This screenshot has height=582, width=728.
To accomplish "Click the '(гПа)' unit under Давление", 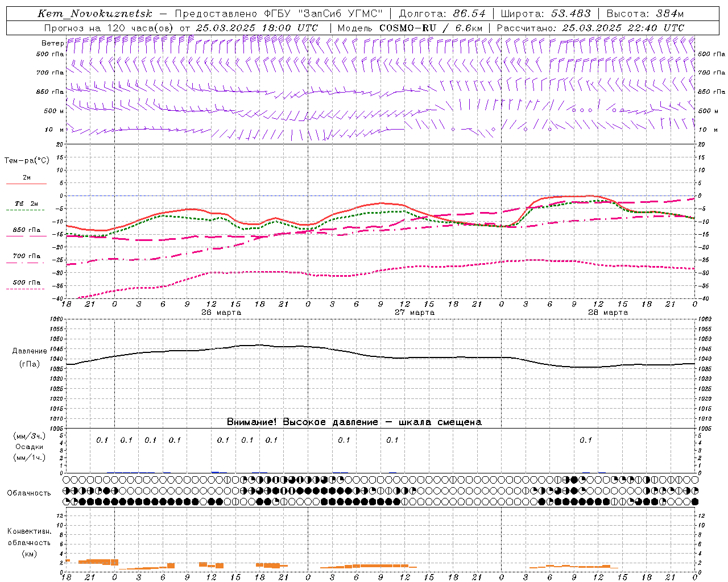I will tap(30, 364).
